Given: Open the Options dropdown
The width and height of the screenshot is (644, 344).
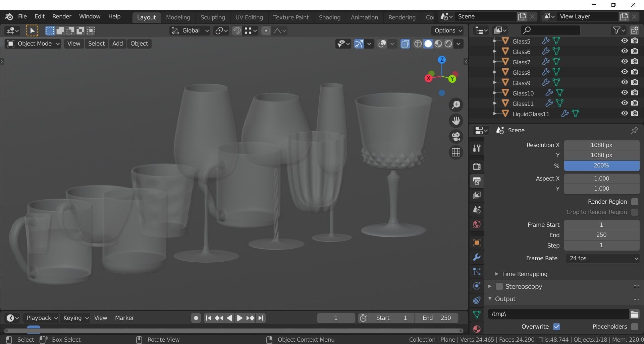Looking at the screenshot, I should pos(448,31).
